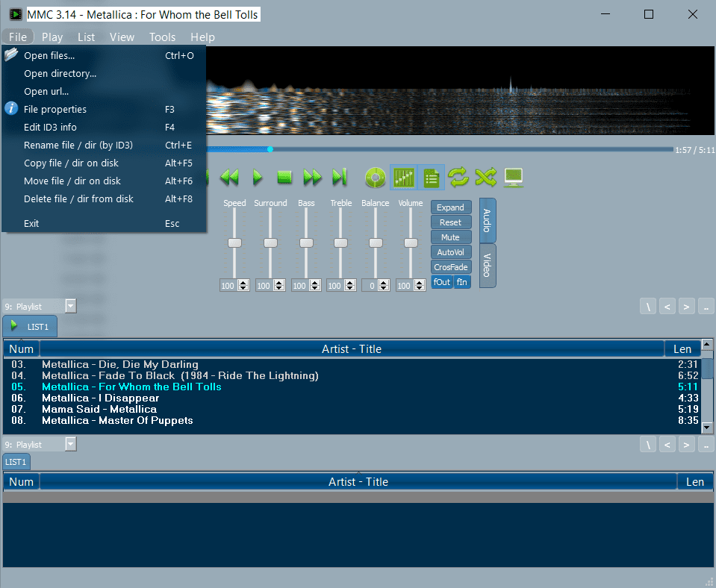The image size is (716, 588).
Task: Open the upper 9: Playlist dropdown
Action: (71, 306)
